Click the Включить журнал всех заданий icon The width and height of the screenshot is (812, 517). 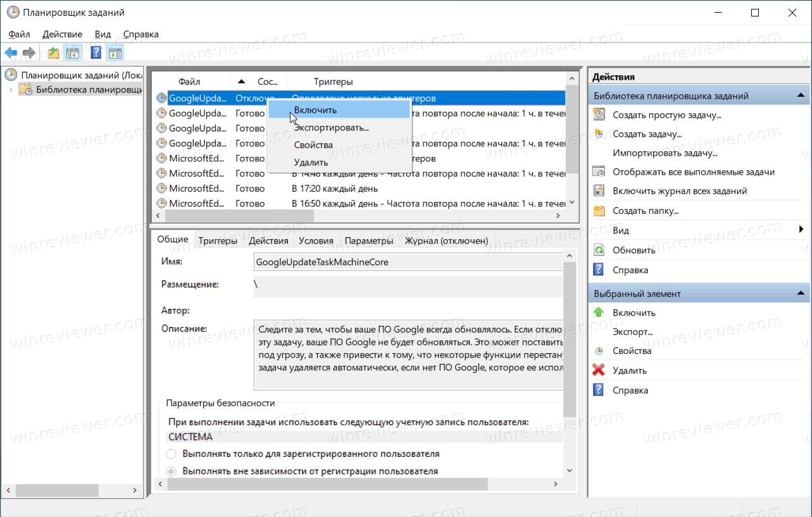[599, 190]
